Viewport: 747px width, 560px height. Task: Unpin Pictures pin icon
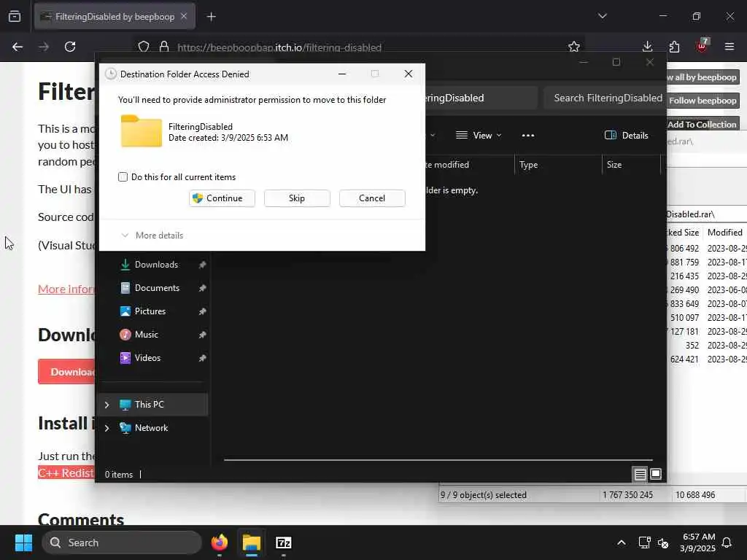(x=203, y=311)
